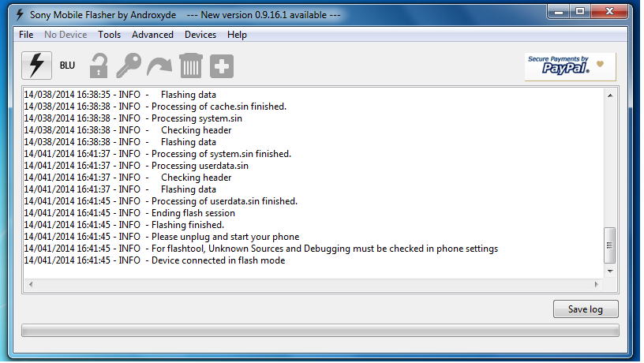Image resolution: width=644 pixels, height=363 pixels.
Task: Click the horizontal scrollbar's left arrow
Action: pos(30,283)
